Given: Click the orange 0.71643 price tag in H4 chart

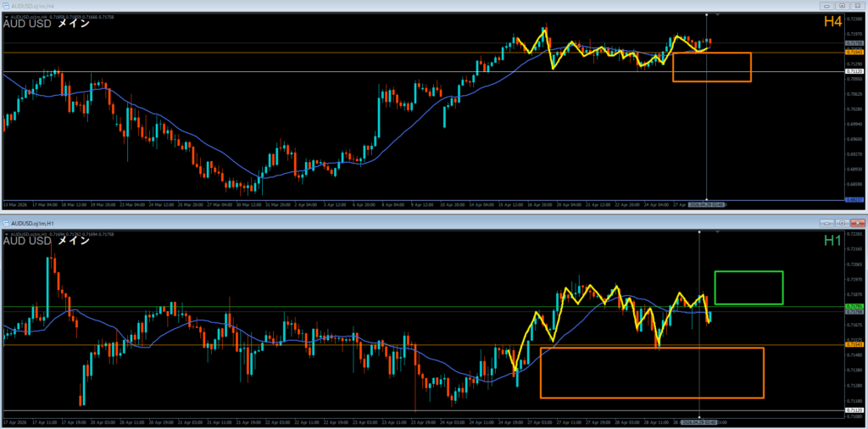Looking at the screenshot, I should tap(853, 53).
